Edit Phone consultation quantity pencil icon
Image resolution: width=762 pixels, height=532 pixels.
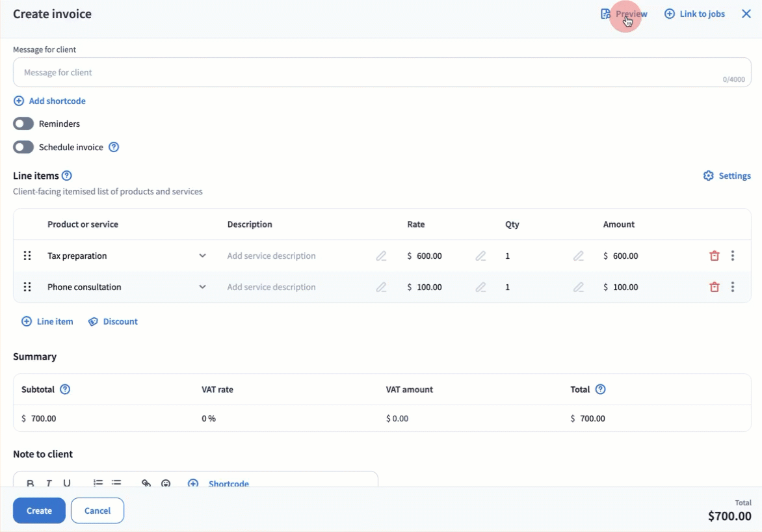point(578,287)
